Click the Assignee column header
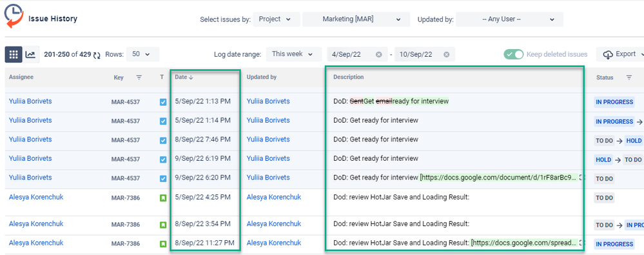Viewport: 644px width, 255px height. pos(21,77)
